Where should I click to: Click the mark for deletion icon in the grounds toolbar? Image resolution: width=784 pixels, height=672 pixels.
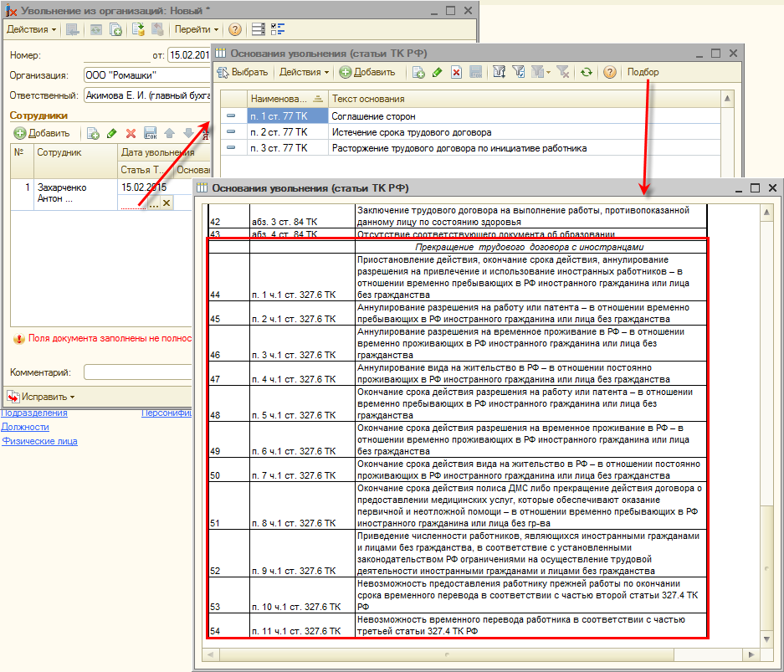coord(456,73)
